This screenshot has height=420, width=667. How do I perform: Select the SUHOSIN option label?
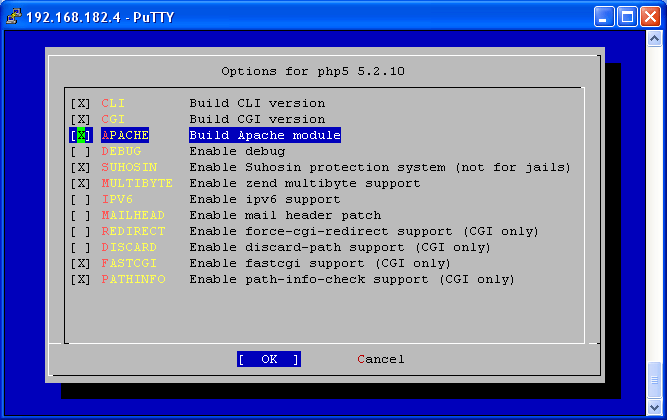click(129, 167)
